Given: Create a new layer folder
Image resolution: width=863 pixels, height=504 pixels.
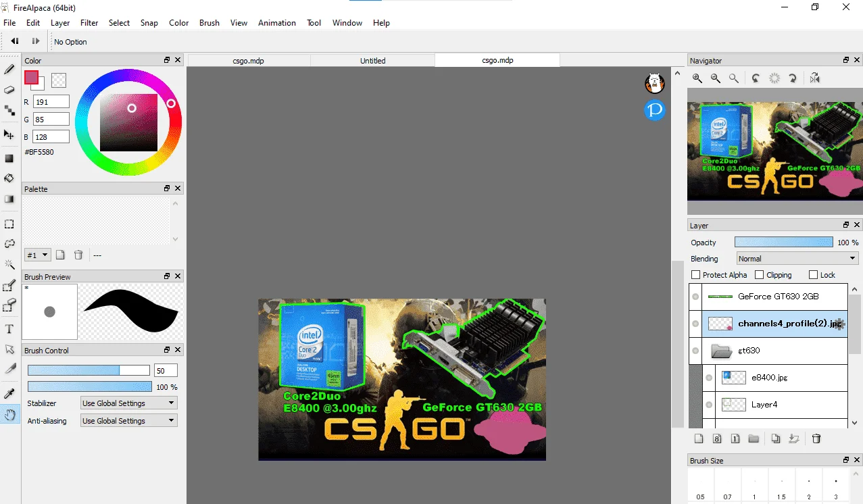Looking at the screenshot, I should 754,439.
